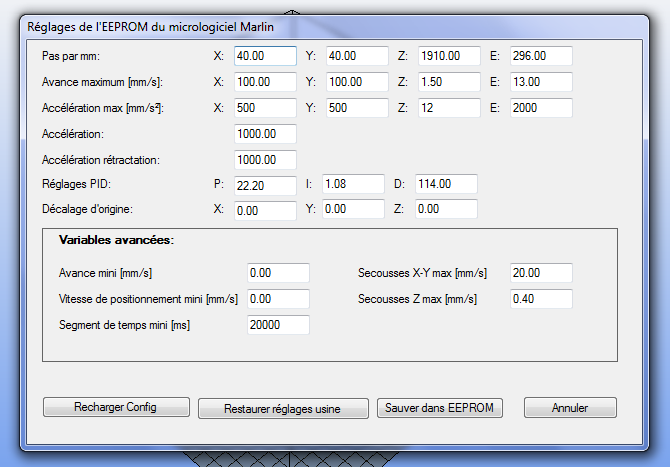Click the Avance mini [mm/s] label
The image size is (670, 467).
pyautogui.click(x=105, y=273)
